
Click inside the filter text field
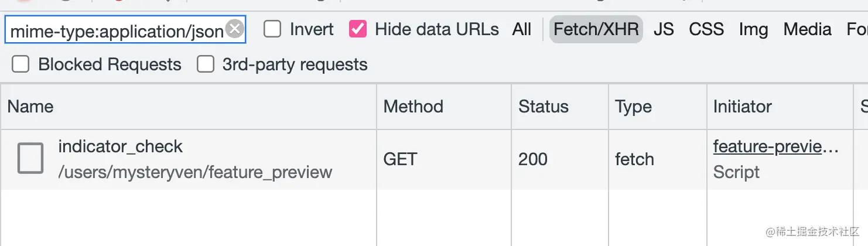click(x=116, y=30)
